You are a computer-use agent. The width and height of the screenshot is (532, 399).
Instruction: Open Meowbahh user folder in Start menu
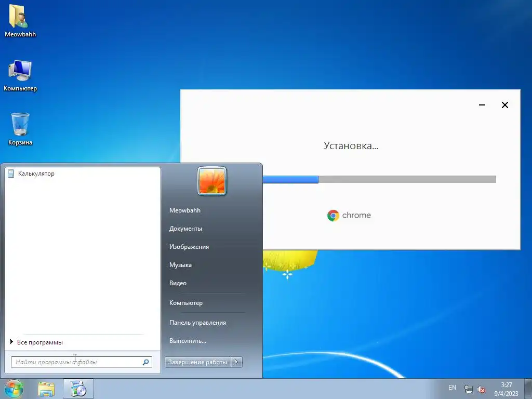pyautogui.click(x=185, y=210)
